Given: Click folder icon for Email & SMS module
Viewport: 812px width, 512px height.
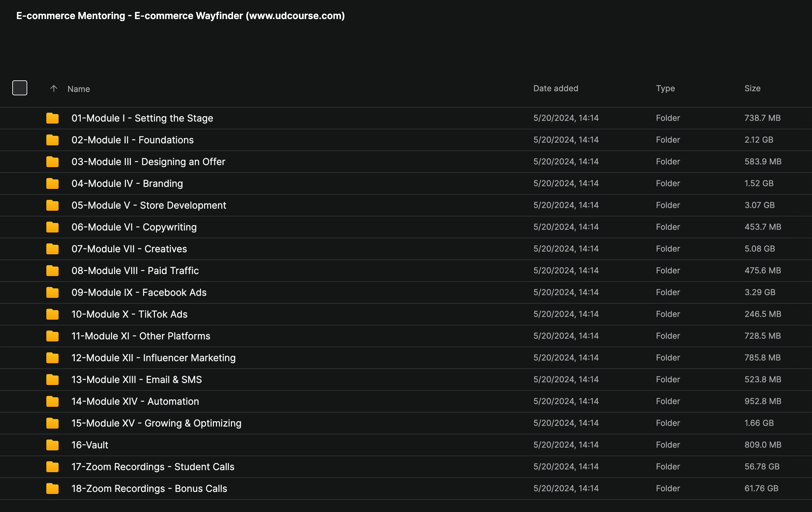Looking at the screenshot, I should (52, 380).
